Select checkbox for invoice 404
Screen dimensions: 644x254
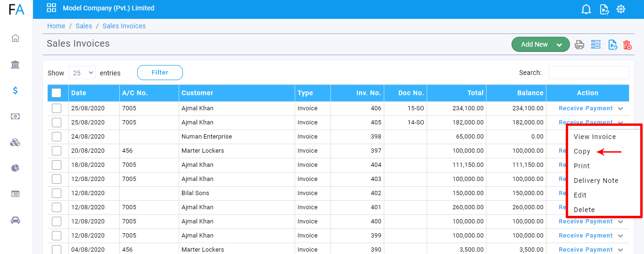tap(57, 165)
